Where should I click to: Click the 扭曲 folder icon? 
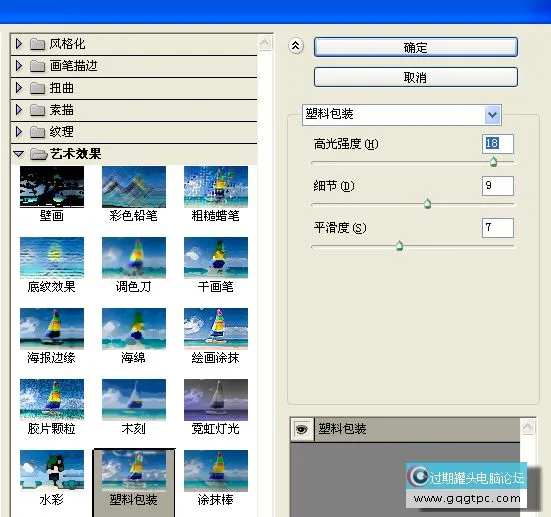37,88
